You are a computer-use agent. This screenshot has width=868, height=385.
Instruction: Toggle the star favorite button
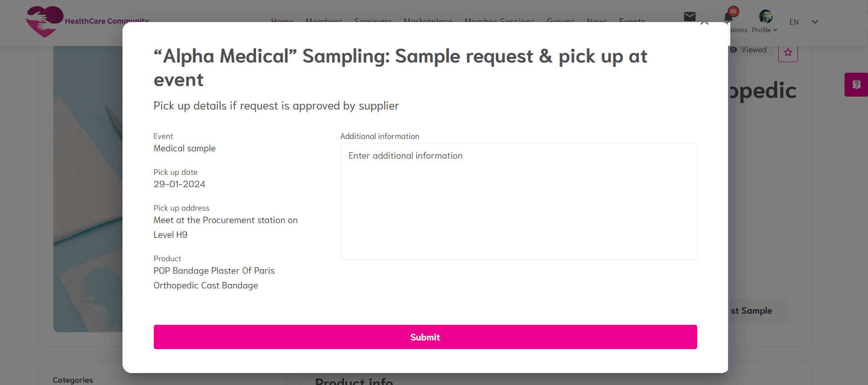(788, 52)
